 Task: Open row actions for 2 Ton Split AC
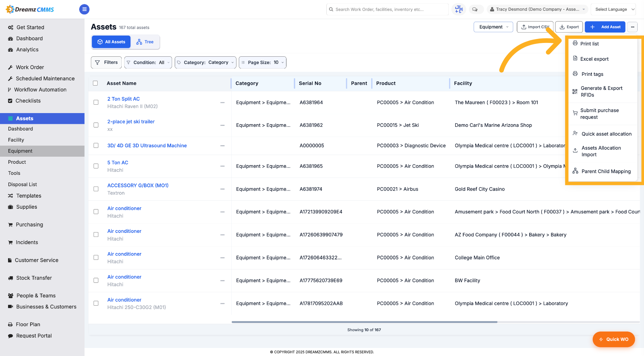tap(222, 103)
